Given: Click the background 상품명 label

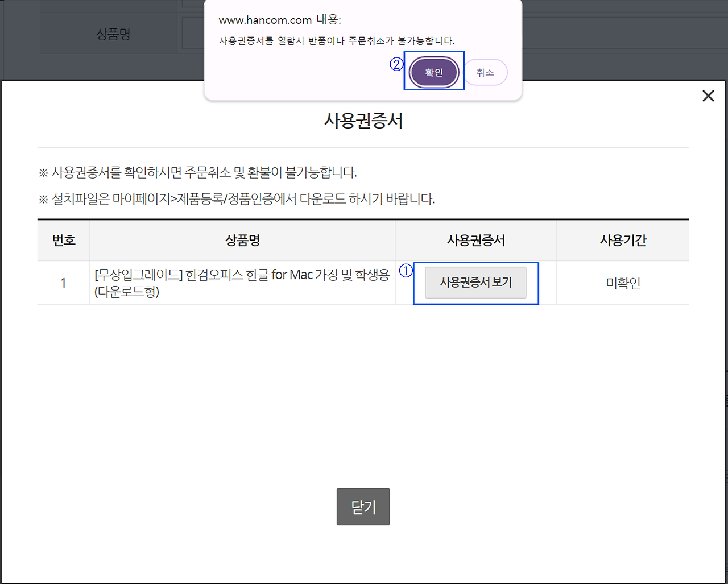Looking at the screenshot, I should [x=114, y=34].
